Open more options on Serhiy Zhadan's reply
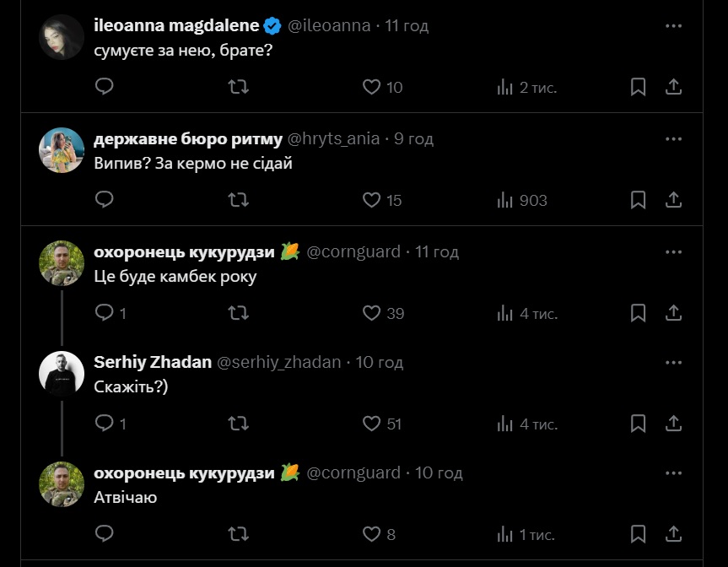The height and width of the screenshot is (567, 728). tap(673, 362)
